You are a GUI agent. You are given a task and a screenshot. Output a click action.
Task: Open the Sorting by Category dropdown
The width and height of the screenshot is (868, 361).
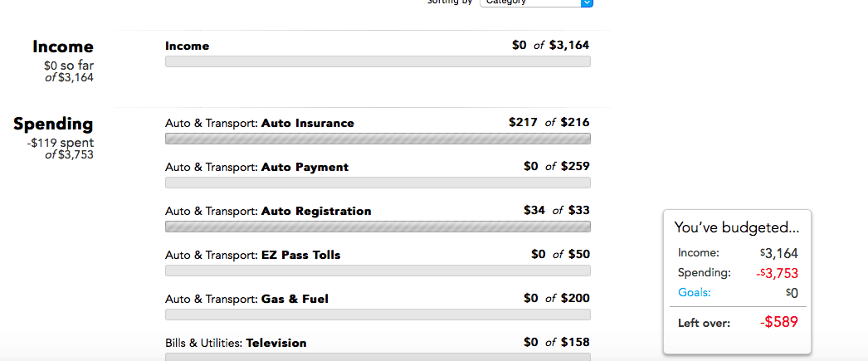[536, 2]
